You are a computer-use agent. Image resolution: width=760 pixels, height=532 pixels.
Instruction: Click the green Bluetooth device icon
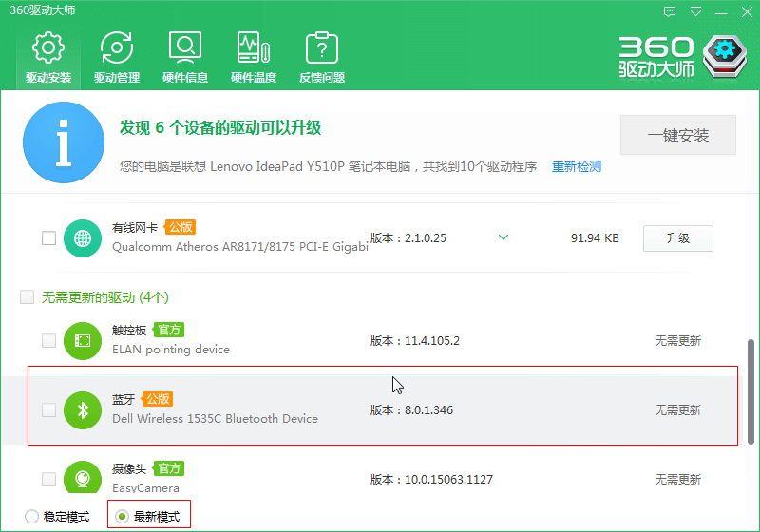click(83, 409)
